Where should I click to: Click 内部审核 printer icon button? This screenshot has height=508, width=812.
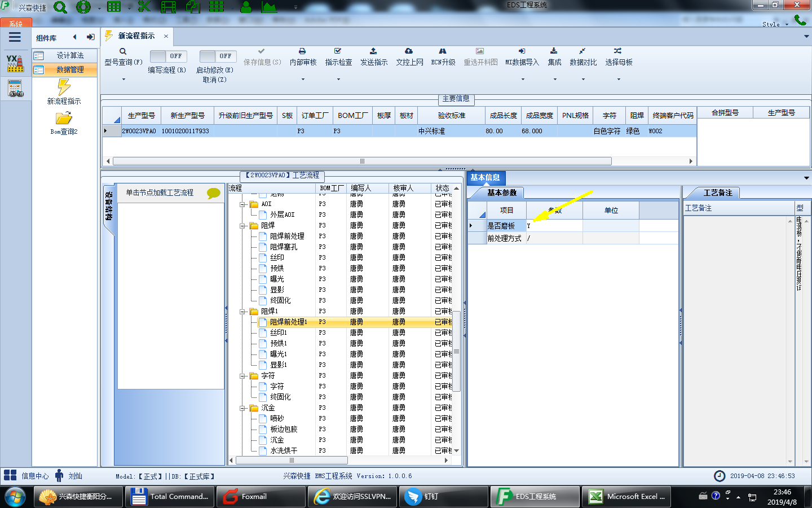pos(303,57)
